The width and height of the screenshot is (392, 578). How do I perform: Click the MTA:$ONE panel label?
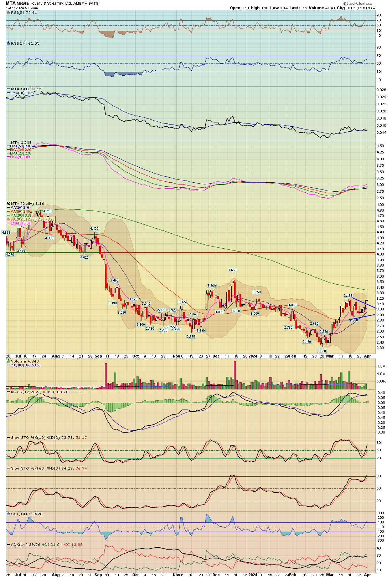coord(21,142)
